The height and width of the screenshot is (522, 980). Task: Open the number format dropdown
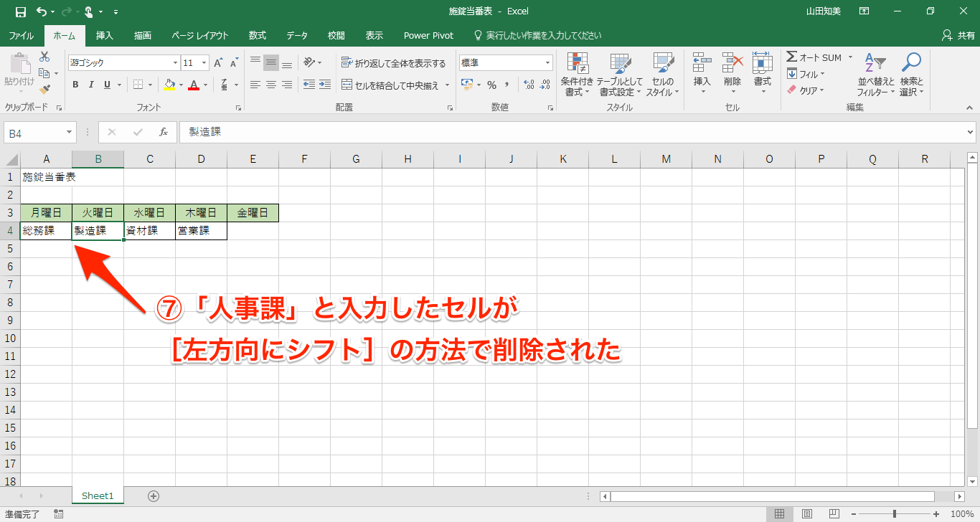pos(548,63)
